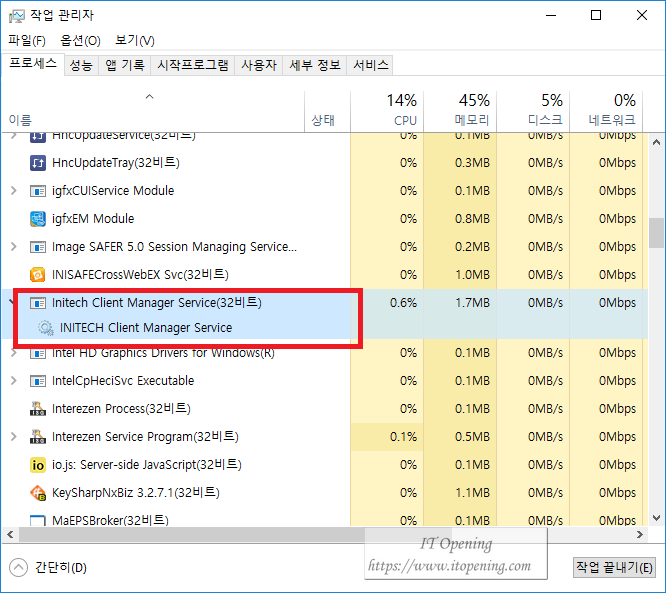Sort by the CPU column header
This screenshot has width=666, height=593.
tap(387, 111)
